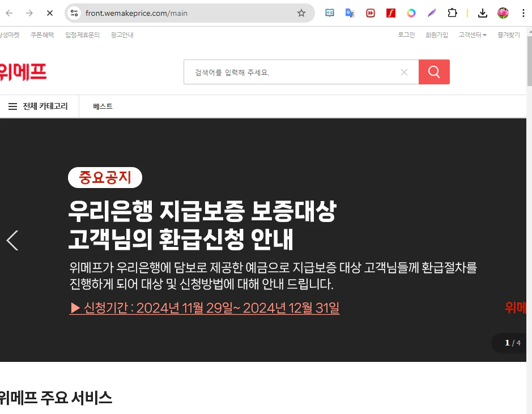Open the 베스트 tab
This screenshot has width=532, height=414.
pyautogui.click(x=103, y=106)
